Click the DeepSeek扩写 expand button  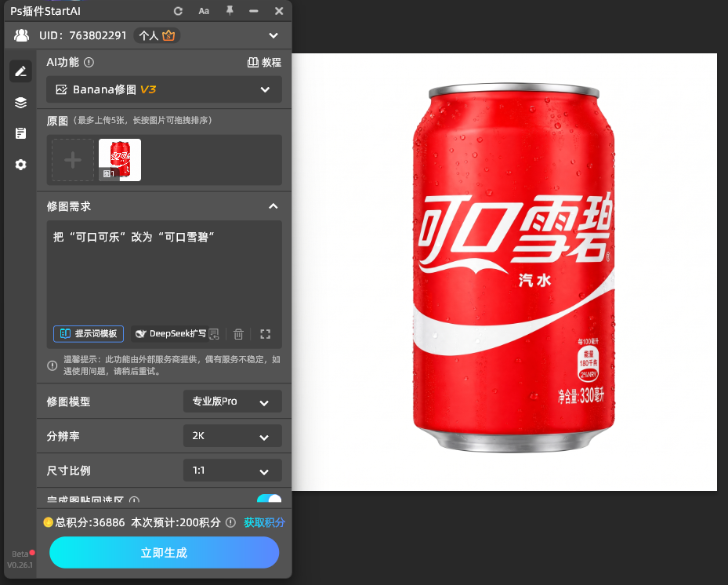point(170,333)
